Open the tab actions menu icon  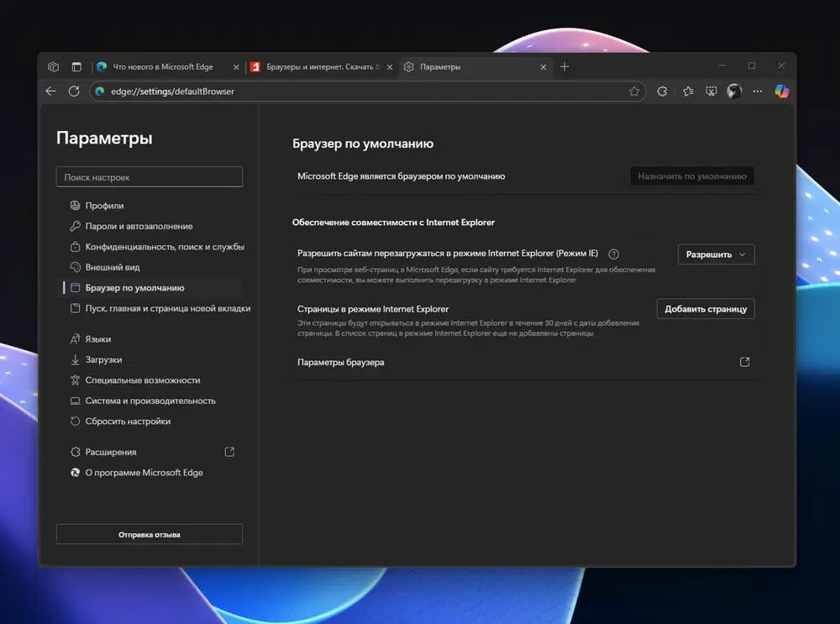(x=76, y=67)
